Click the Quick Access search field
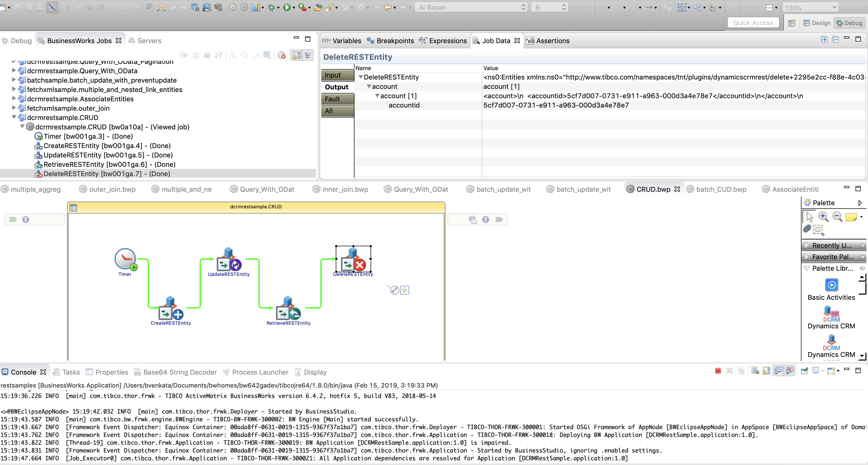The image size is (868, 465). pyautogui.click(x=753, y=23)
